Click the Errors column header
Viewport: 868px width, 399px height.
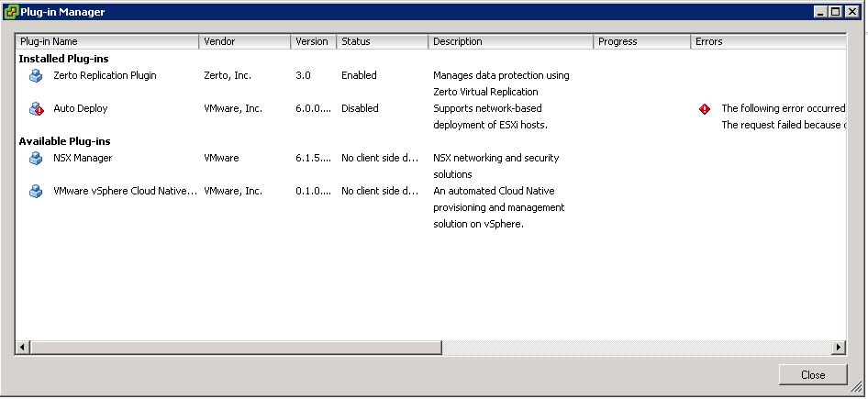point(768,41)
